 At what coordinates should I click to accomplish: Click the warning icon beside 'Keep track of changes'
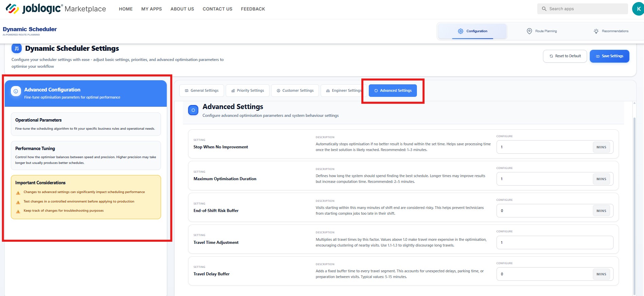(18, 211)
